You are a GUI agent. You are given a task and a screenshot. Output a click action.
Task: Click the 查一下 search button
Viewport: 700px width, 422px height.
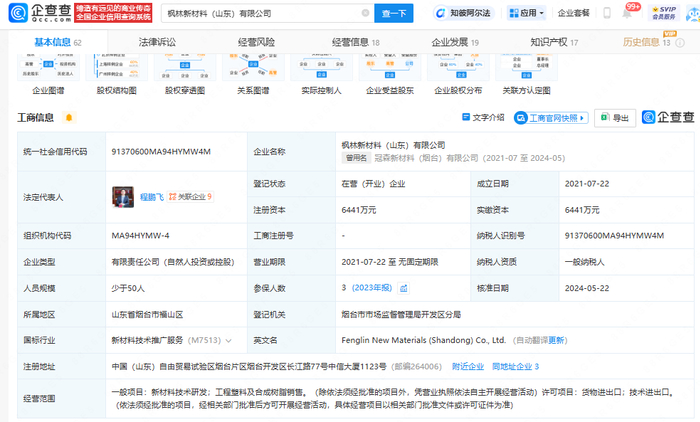tap(391, 15)
